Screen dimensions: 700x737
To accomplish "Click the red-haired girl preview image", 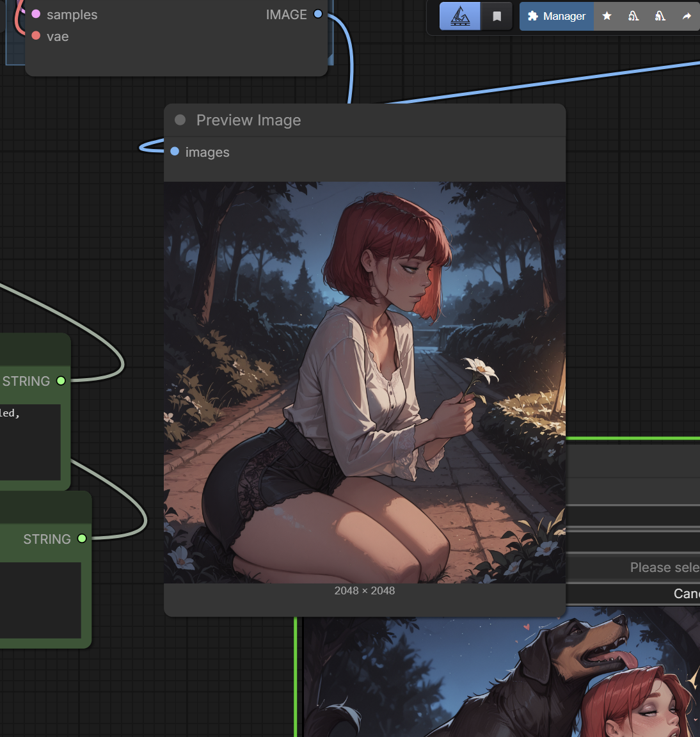I will click(365, 383).
